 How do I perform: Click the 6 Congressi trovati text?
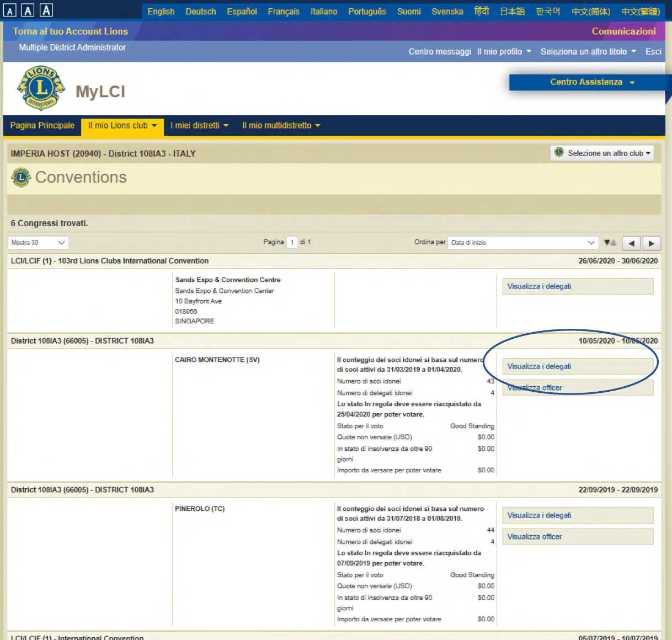tap(49, 223)
